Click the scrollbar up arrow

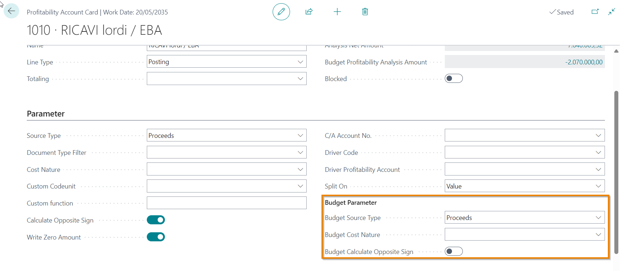point(616,51)
